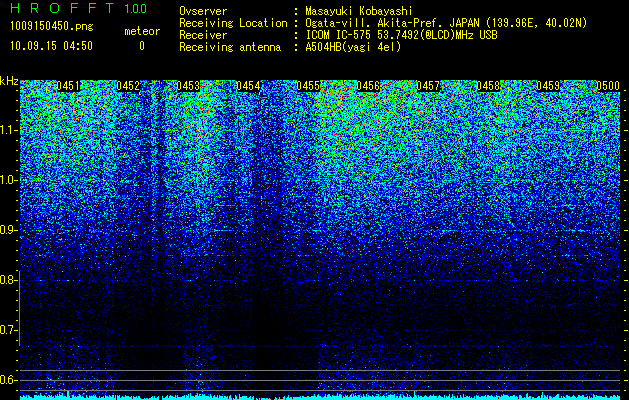Image resolution: width=629 pixels, height=400 pixels.
Task: Click the 0456 time marker
Action: pyautogui.click(x=368, y=86)
